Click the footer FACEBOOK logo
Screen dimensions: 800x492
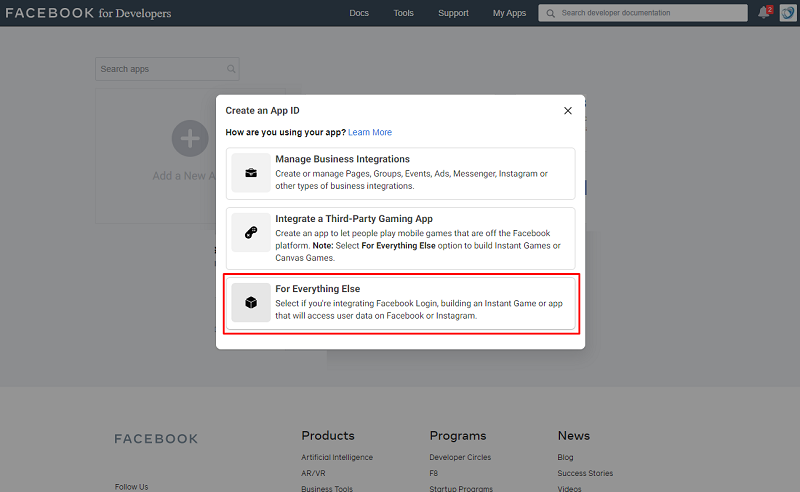coord(156,439)
